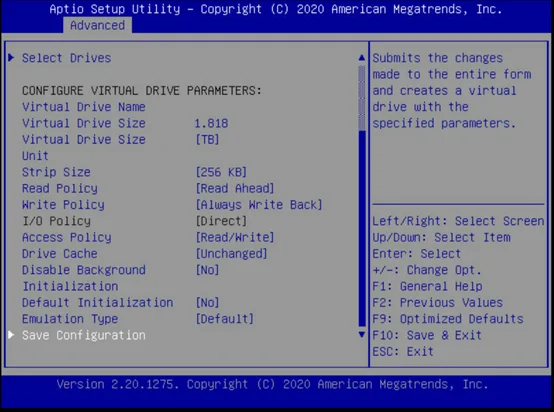
Task: Select the Read Policy label
Action: (60, 188)
